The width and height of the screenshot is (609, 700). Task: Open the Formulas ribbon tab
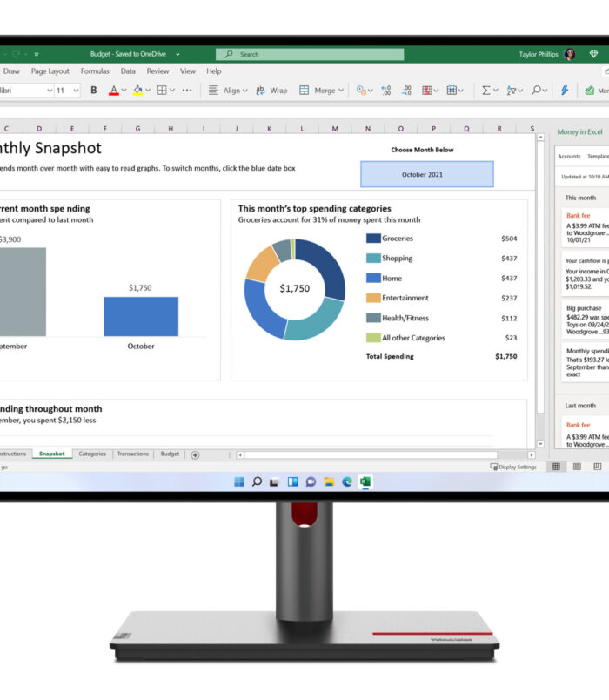pyautogui.click(x=95, y=71)
